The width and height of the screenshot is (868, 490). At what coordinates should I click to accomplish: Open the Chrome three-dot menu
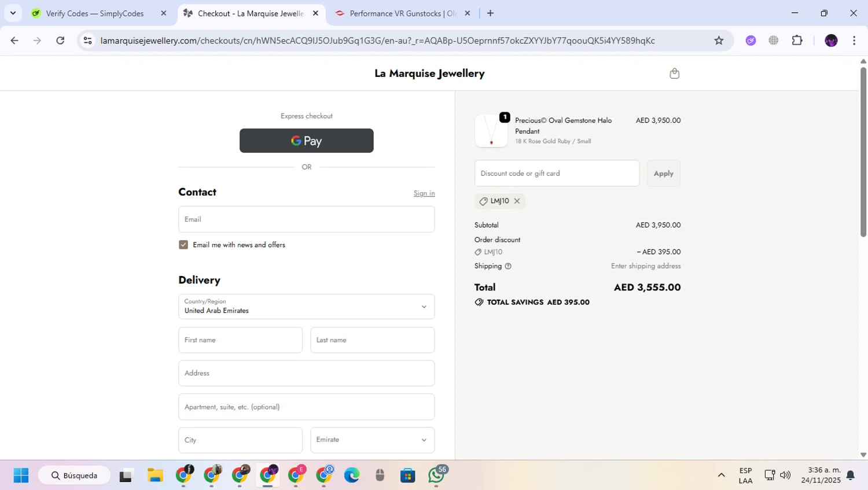tap(854, 40)
